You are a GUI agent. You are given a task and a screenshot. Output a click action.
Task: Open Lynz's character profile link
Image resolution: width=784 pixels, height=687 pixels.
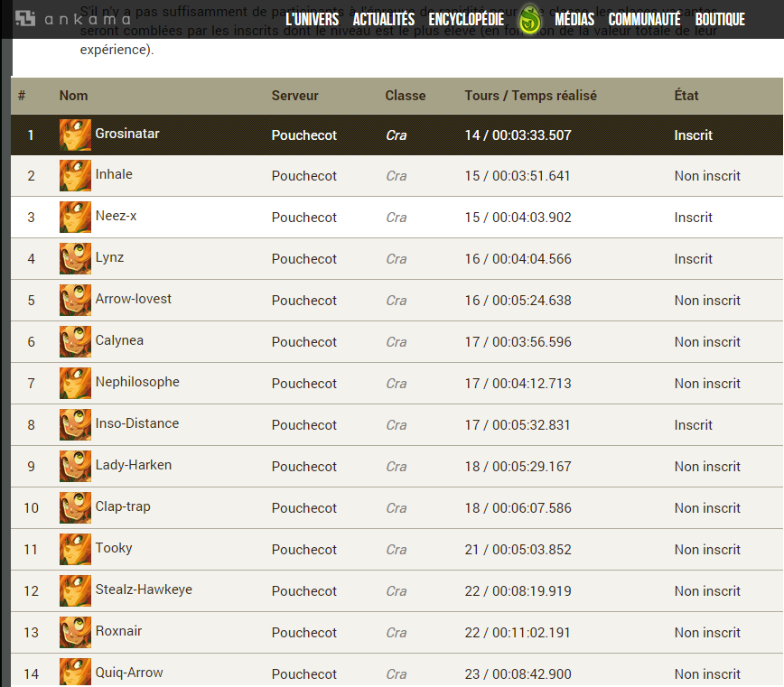109,257
